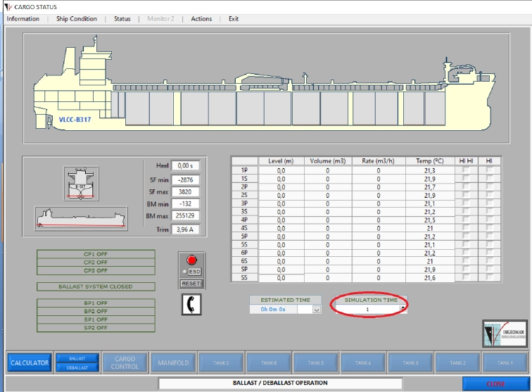The width and height of the screenshot is (532, 392).
Task: Click the Ballast button in bottom bar
Action: 77,358
